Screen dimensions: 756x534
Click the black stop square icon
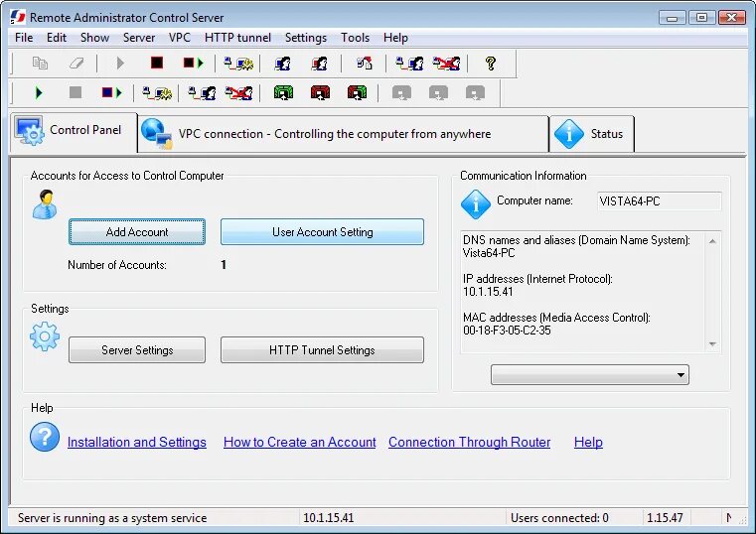coord(157,63)
